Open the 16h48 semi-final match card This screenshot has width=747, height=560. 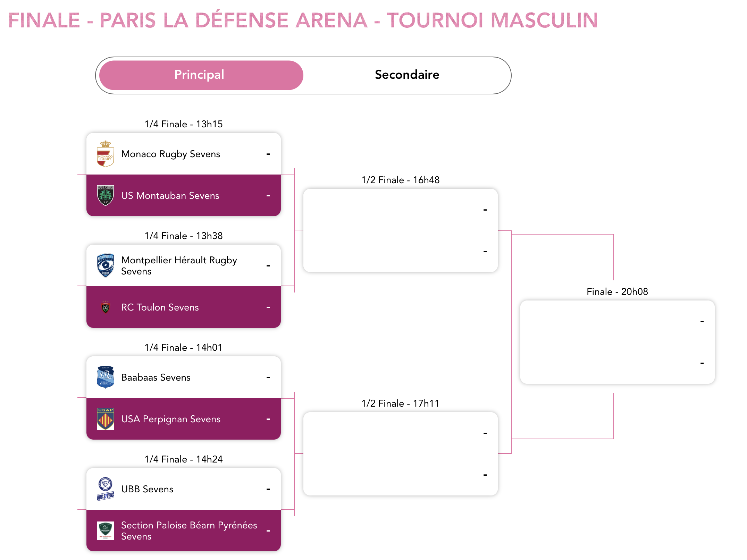[400, 230]
